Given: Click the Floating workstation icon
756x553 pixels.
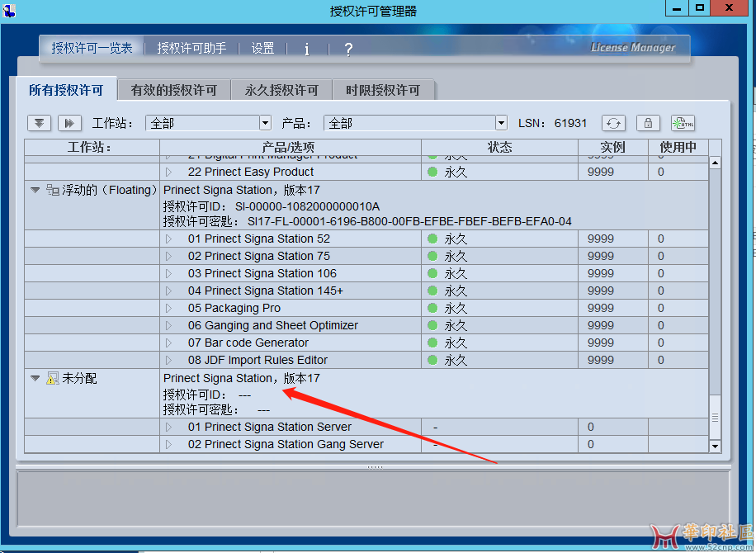Looking at the screenshot, I should coord(52,190).
